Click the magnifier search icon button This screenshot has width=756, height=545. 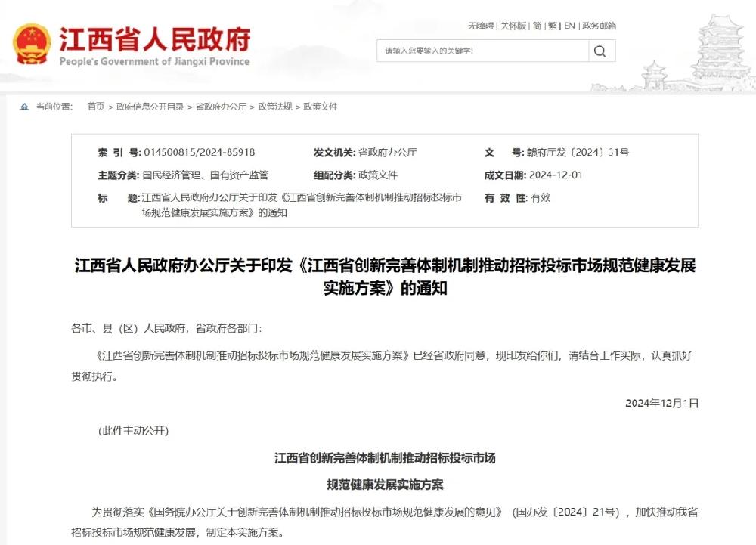601,51
